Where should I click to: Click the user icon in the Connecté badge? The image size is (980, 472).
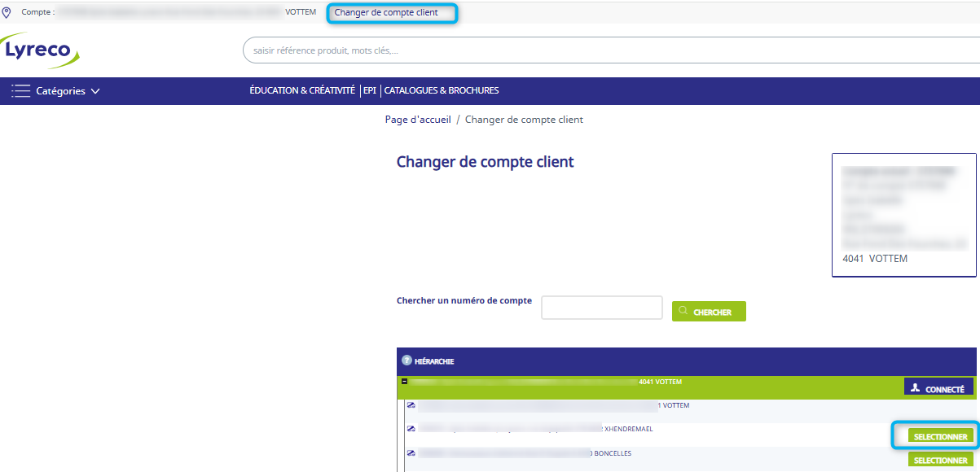(x=916, y=388)
